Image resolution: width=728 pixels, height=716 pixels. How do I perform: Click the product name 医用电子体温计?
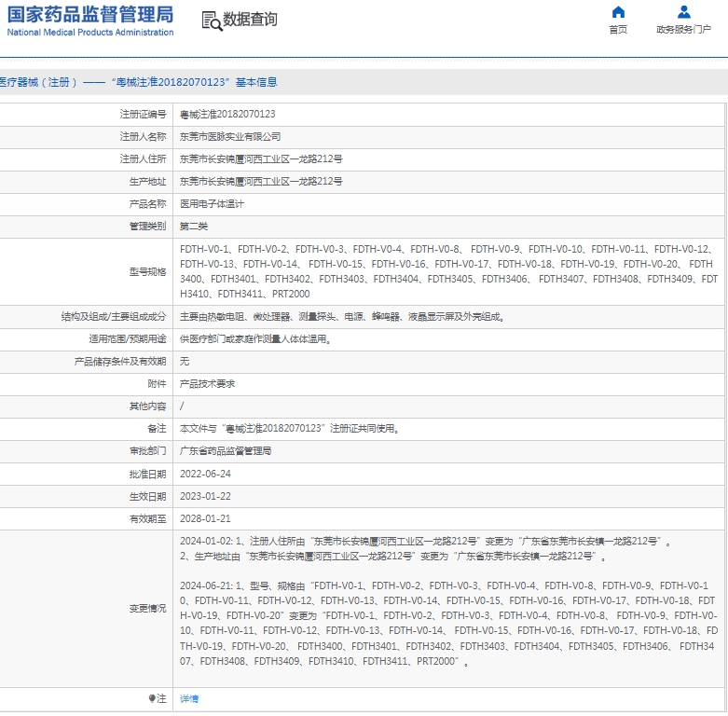coord(212,204)
